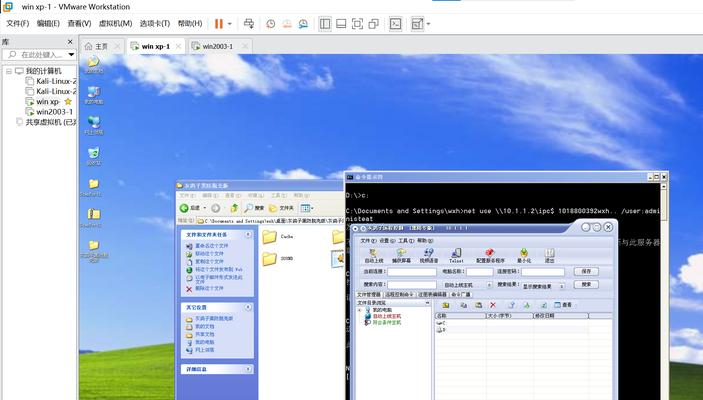Click the capture screen icon in remote tool
Image resolution: width=703 pixels, height=400 pixels.
click(x=401, y=256)
